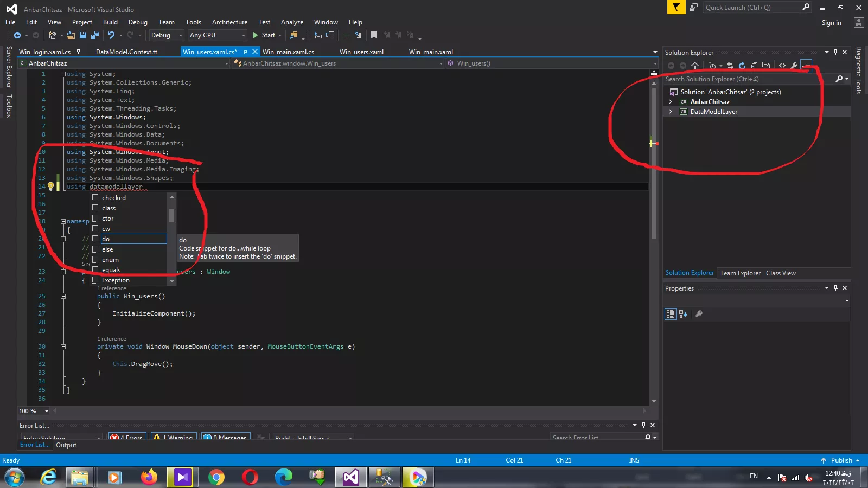Click the Pending Changes Filter clock icon
This screenshot has height=488, width=868.
(712, 66)
